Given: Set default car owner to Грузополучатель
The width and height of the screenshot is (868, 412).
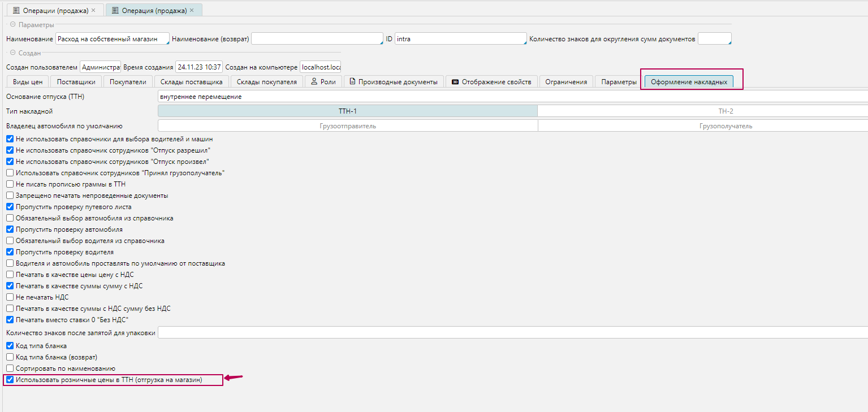Looking at the screenshot, I should pyautogui.click(x=702, y=126).
